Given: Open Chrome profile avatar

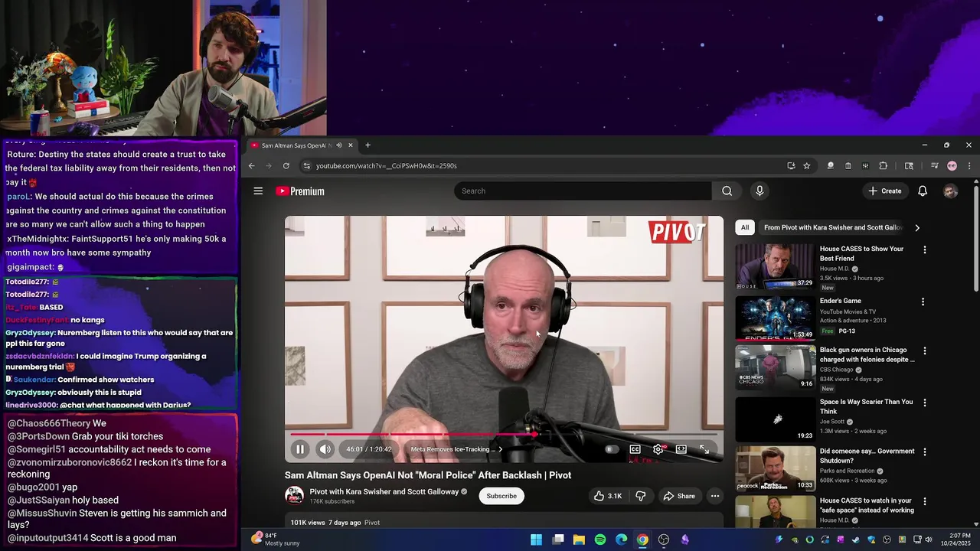Looking at the screenshot, I should (952, 166).
